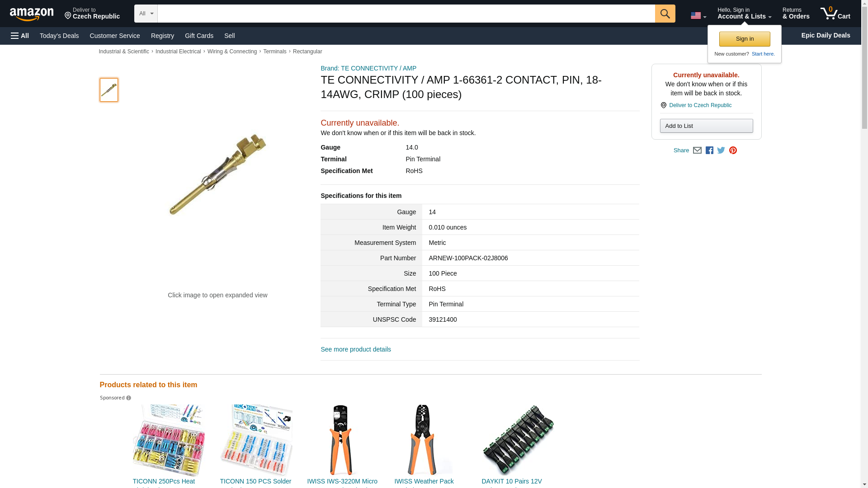Image resolution: width=868 pixels, height=488 pixels.
Task: Open the shopping cart icon
Action: [835, 14]
